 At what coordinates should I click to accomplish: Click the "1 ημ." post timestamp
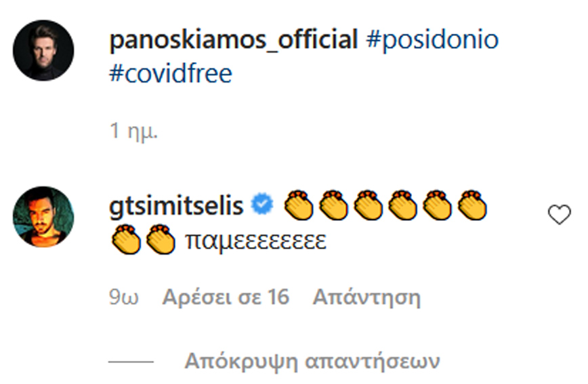point(133,131)
